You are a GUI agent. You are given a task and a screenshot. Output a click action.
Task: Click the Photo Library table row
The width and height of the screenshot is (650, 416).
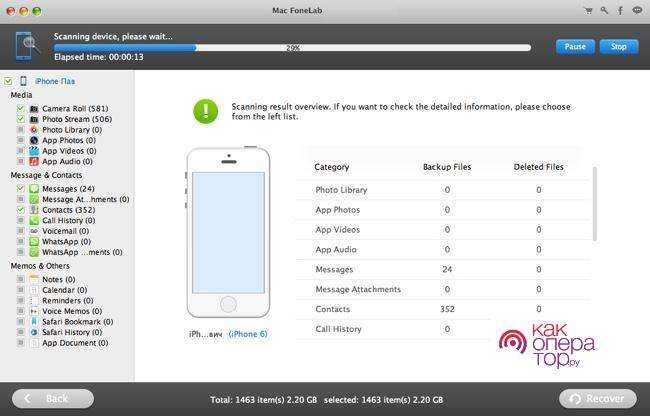tap(443, 190)
